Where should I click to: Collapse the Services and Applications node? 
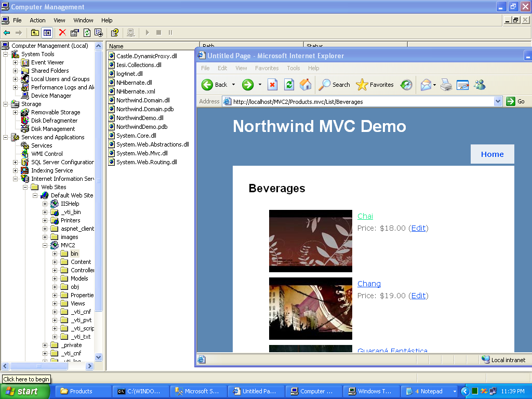click(5, 137)
